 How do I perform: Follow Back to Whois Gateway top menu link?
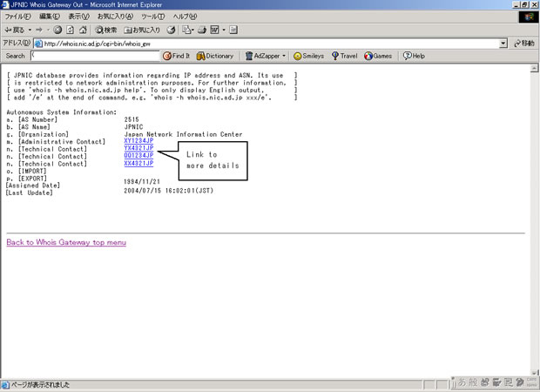point(66,242)
